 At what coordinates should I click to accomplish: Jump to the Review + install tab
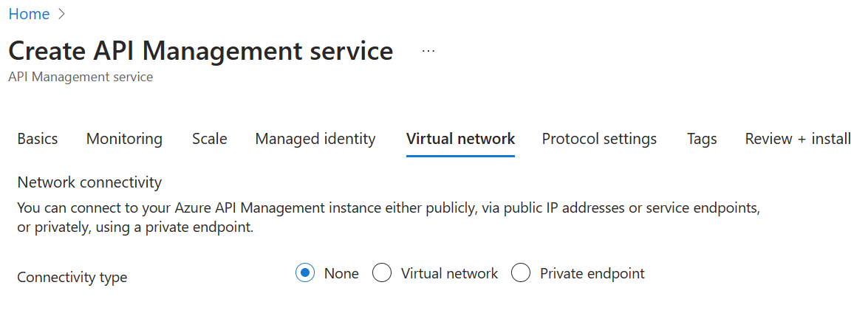tap(798, 139)
